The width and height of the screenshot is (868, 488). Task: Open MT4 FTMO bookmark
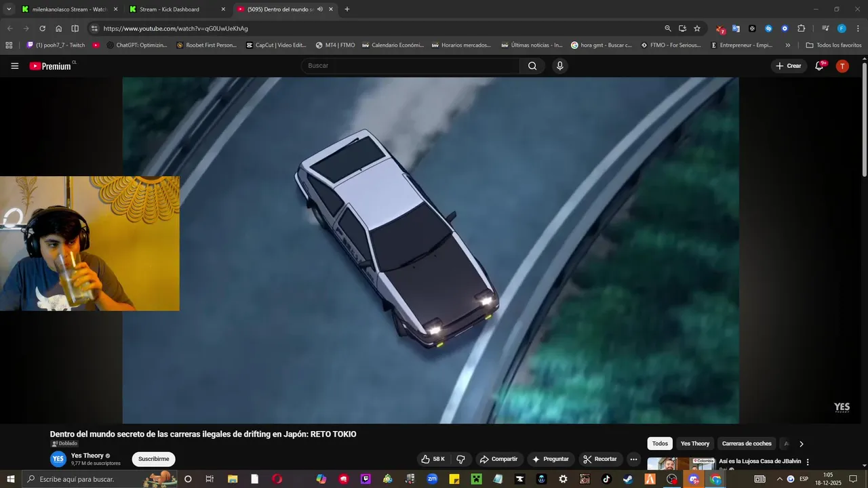tap(336, 45)
